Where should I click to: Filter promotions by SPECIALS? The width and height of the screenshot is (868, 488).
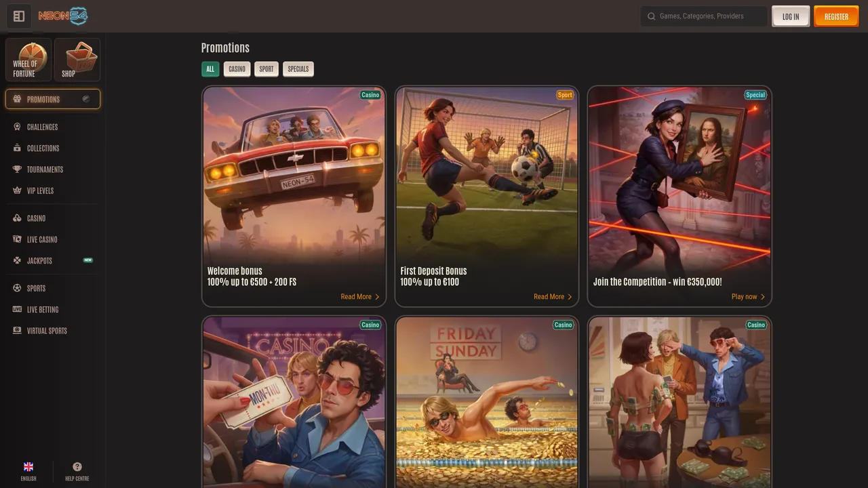pyautogui.click(x=298, y=68)
